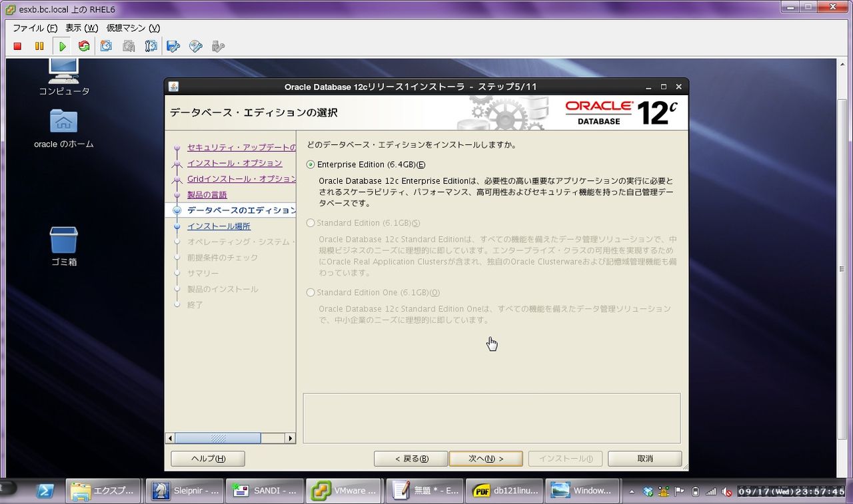
Task: Click the 終了 step text
Action: click(x=195, y=305)
